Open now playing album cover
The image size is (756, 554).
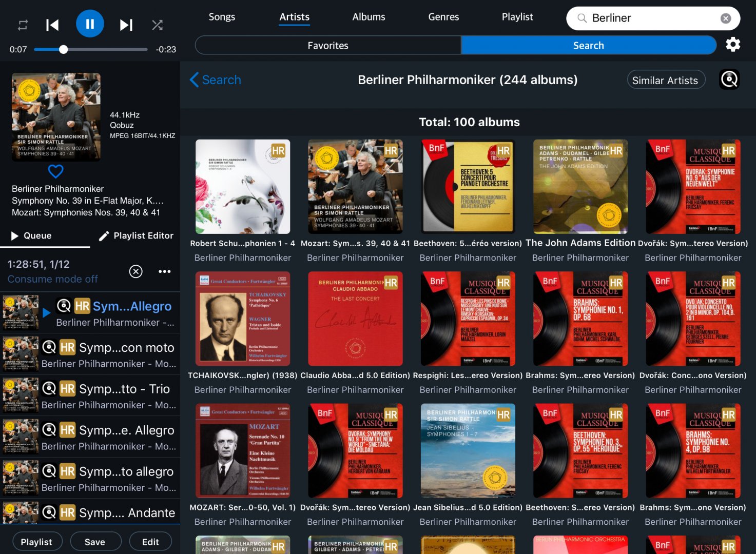coord(56,117)
